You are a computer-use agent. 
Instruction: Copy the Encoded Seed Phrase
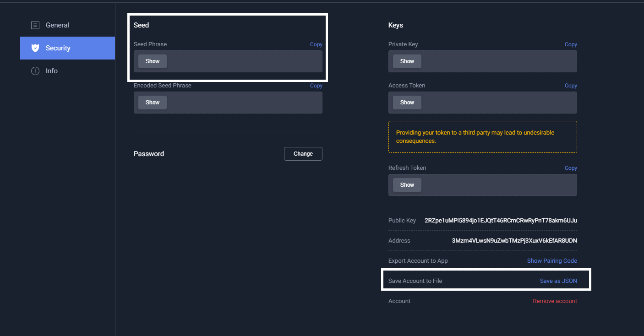[x=316, y=86]
